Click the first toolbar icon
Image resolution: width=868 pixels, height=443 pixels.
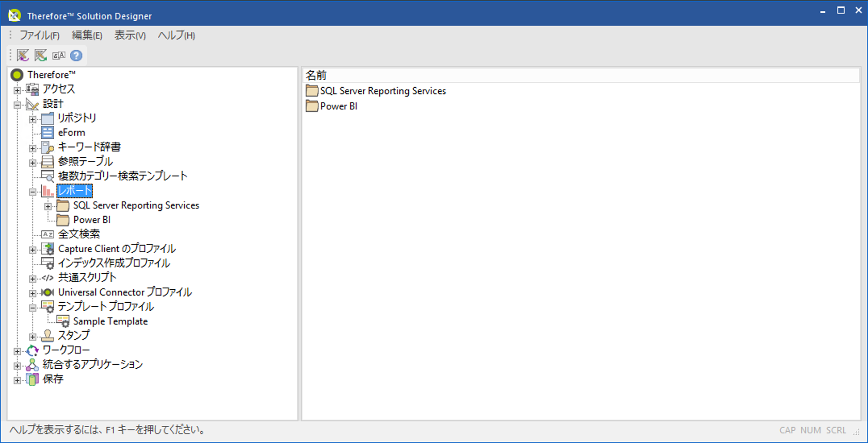coord(23,56)
